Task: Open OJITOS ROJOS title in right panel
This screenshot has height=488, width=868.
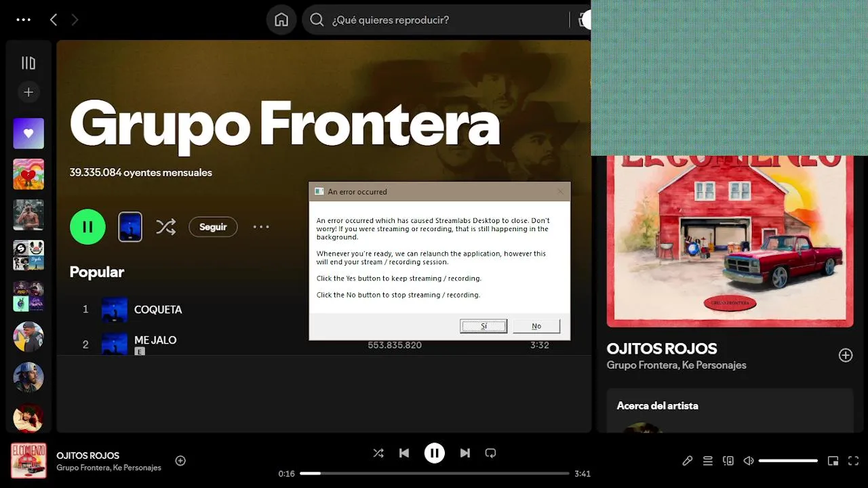Action: pos(662,348)
